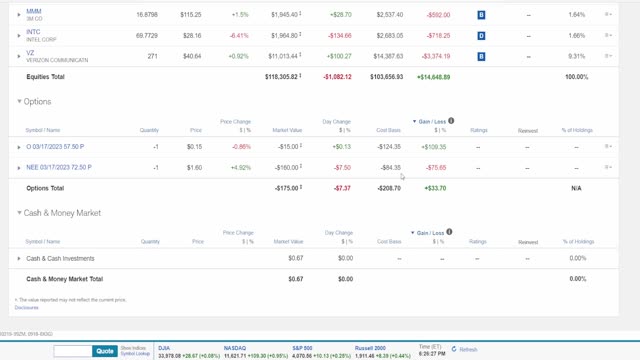This screenshot has width=640, height=360.
Task: Expand the Cash & Cash Investments row
Action: click(19, 258)
